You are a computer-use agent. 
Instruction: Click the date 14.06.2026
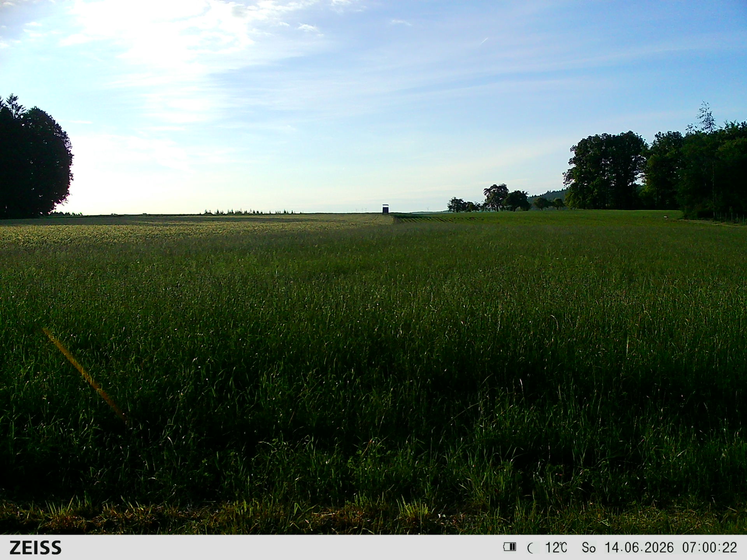[639, 548]
